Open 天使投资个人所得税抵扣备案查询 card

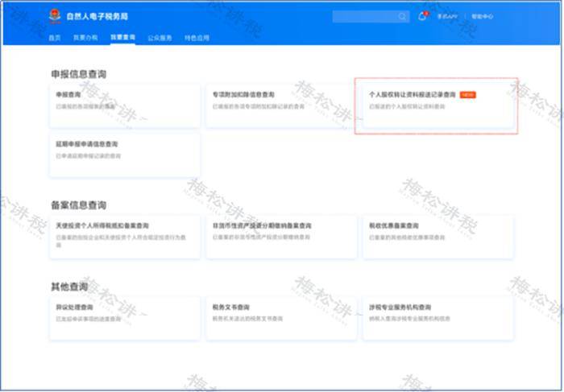click(124, 237)
